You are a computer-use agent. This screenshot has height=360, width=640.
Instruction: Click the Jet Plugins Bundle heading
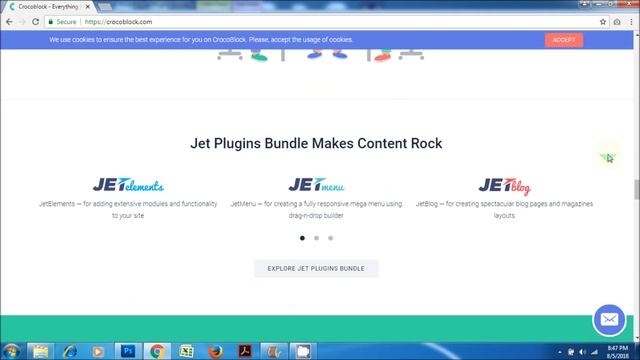pyautogui.click(x=316, y=143)
